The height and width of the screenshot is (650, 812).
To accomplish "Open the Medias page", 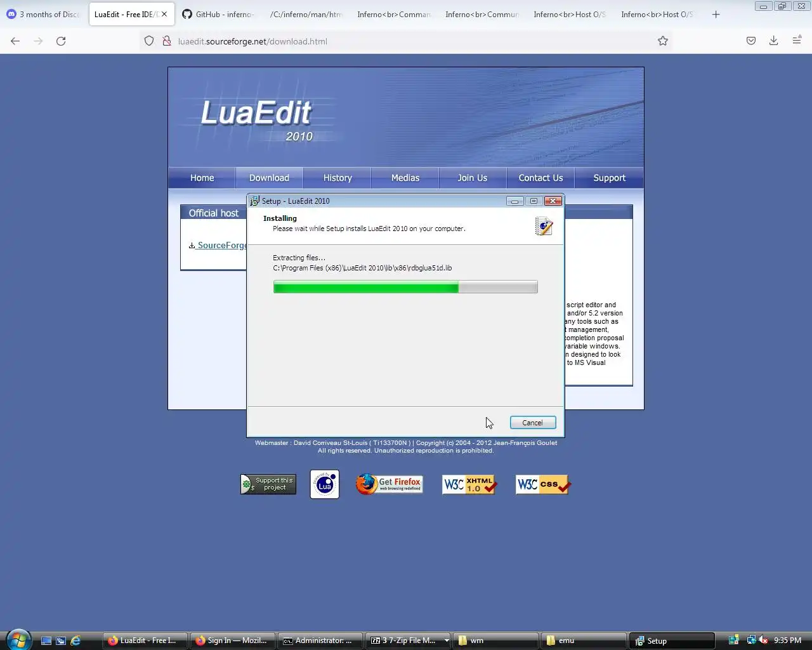I will pyautogui.click(x=405, y=178).
